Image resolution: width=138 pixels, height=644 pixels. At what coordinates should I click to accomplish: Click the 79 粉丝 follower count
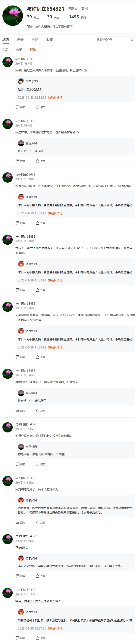(x=33, y=17)
